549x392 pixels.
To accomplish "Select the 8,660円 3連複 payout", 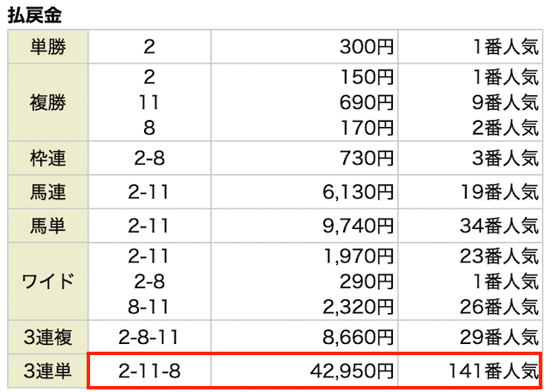I will 359,337.
